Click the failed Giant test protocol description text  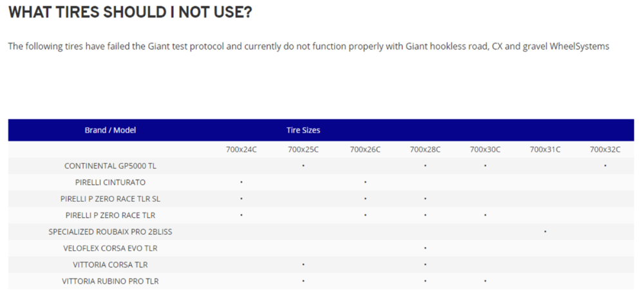(308, 46)
